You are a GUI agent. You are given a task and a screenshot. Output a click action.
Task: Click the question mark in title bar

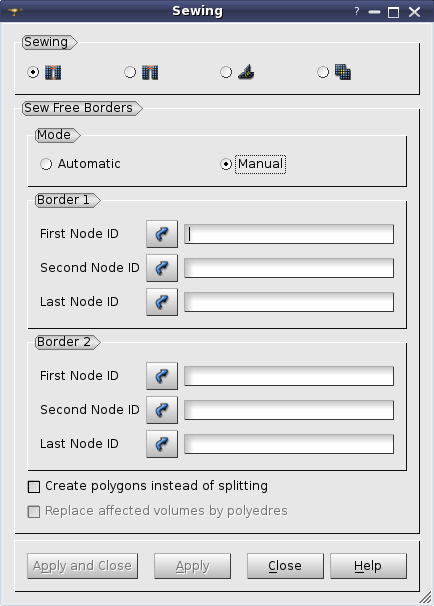(357, 12)
